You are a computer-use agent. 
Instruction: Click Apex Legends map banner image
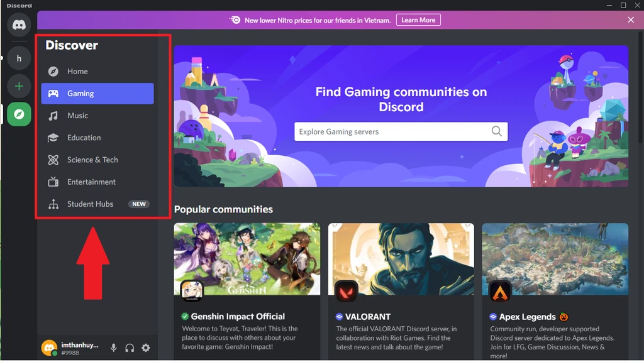555,259
